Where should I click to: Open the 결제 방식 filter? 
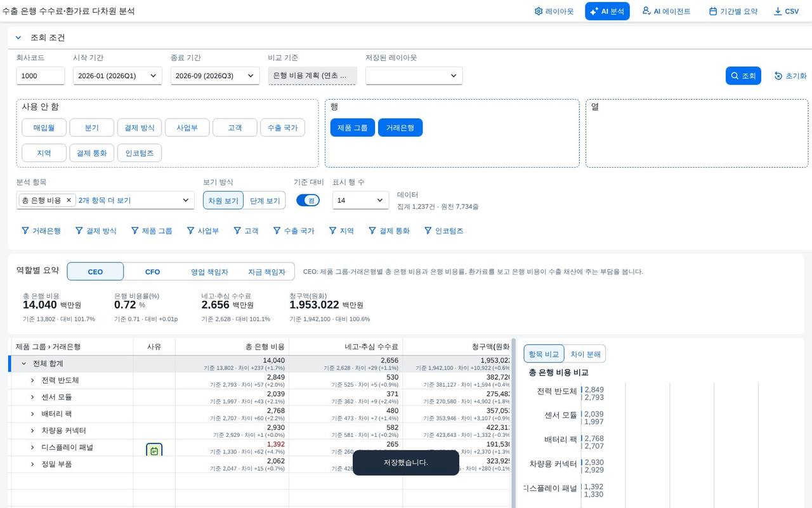96,231
